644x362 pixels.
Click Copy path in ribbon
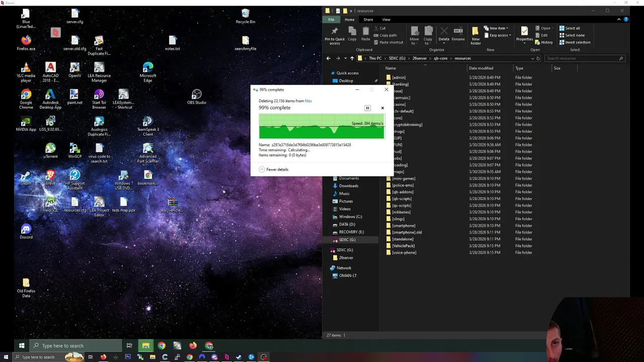point(385,35)
